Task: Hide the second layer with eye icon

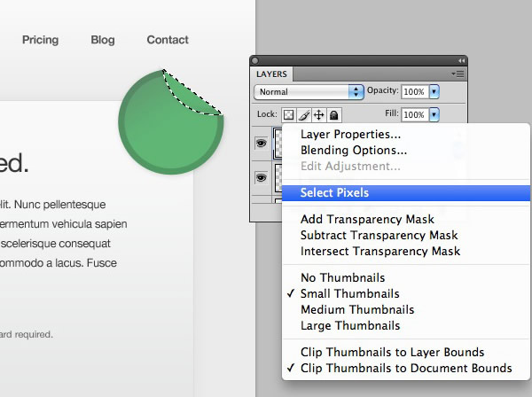Action: (261, 177)
